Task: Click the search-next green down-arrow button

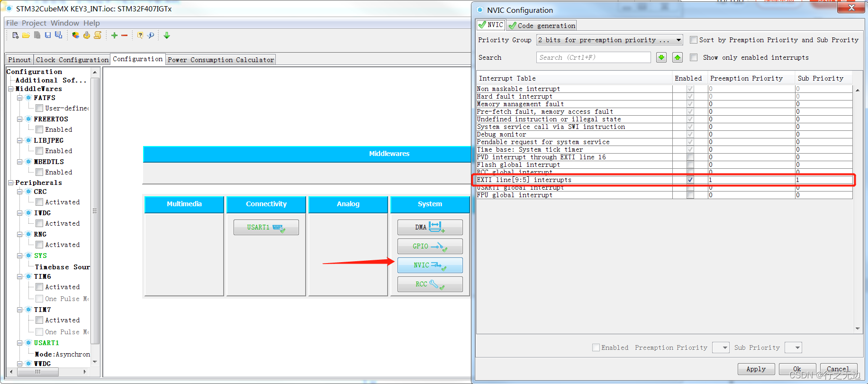Action: coord(661,57)
